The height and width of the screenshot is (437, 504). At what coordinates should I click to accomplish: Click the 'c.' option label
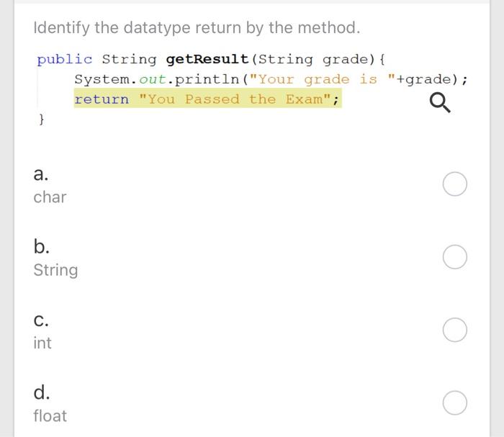point(41,320)
